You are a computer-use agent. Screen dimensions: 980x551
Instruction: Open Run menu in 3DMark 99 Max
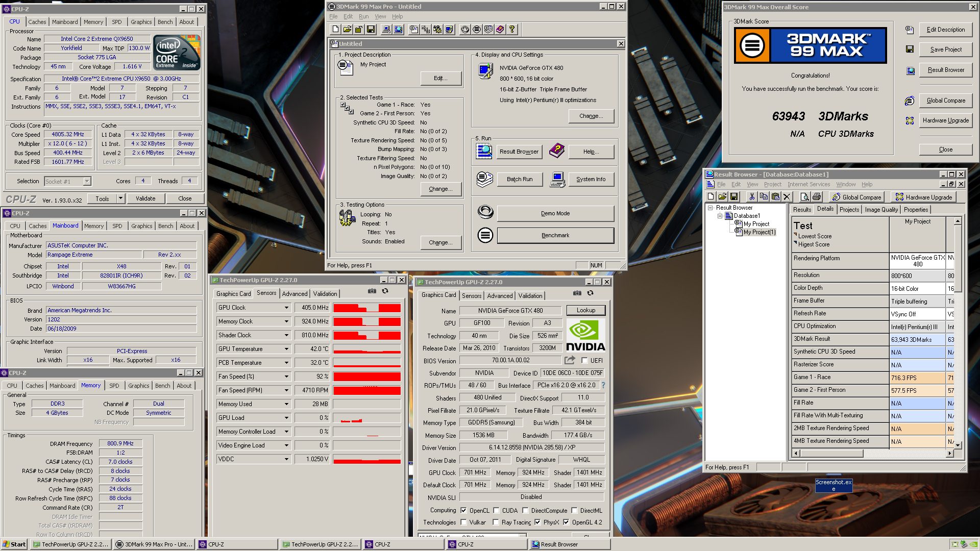363,16
